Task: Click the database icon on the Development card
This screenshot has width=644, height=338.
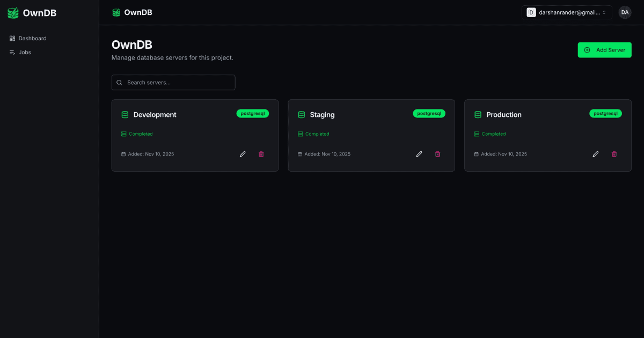Action: tap(125, 114)
